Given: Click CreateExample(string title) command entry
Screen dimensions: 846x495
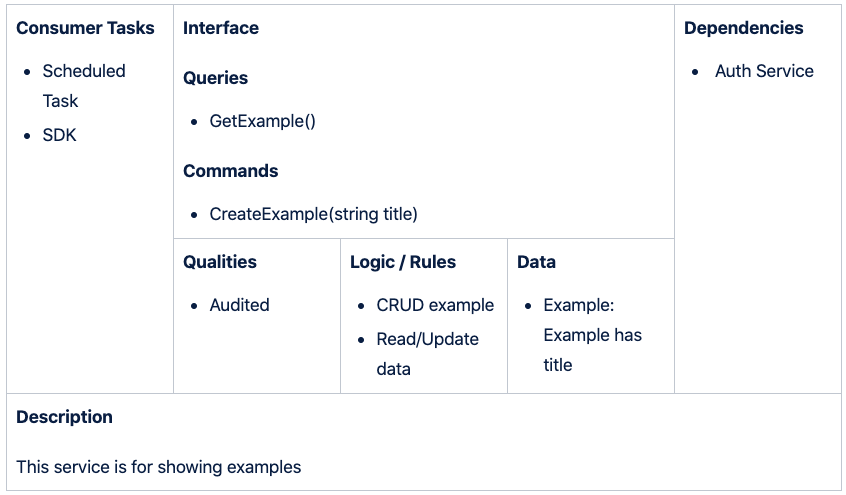Looking at the screenshot, I should (x=313, y=214).
